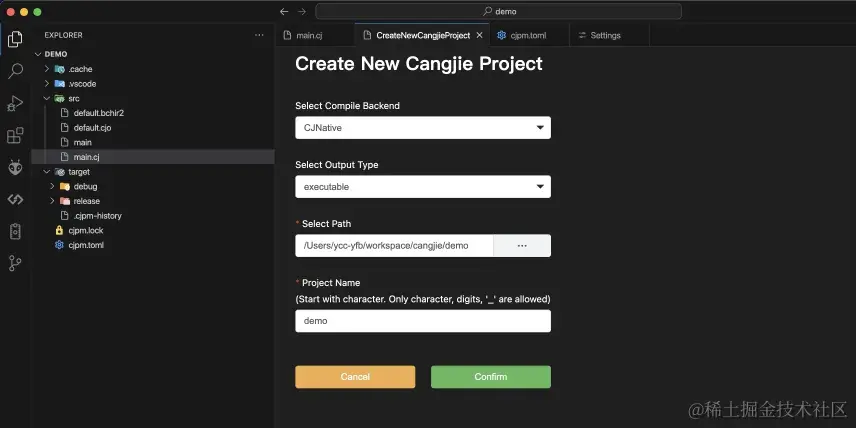Expand the debug folder
This screenshot has height=428, width=856.
[52, 186]
